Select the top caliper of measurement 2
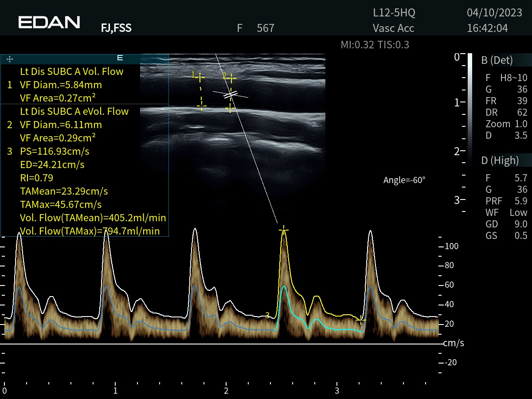The height and width of the screenshot is (399, 532). tap(231, 79)
